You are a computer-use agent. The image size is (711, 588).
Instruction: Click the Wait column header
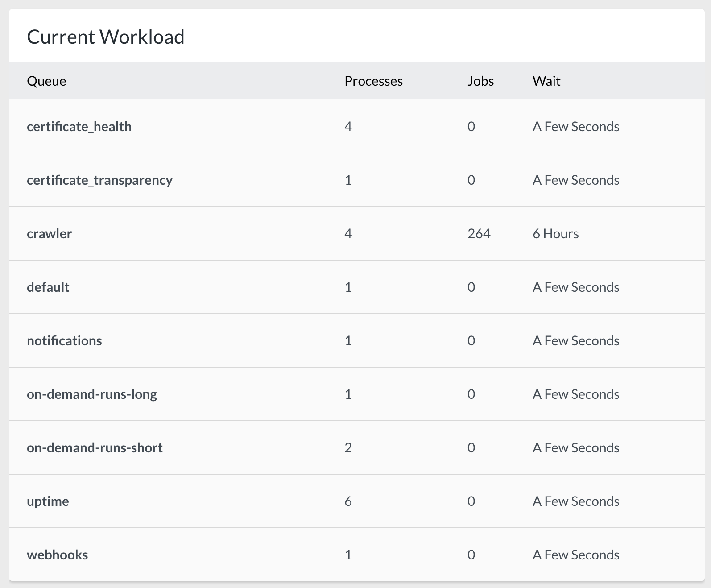coord(546,81)
